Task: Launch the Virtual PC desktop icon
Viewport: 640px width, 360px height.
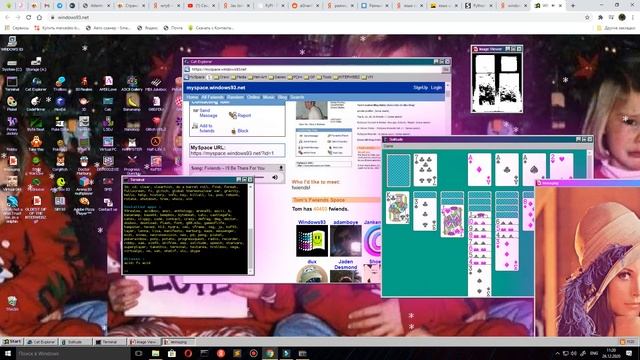Action: click(x=108, y=144)
